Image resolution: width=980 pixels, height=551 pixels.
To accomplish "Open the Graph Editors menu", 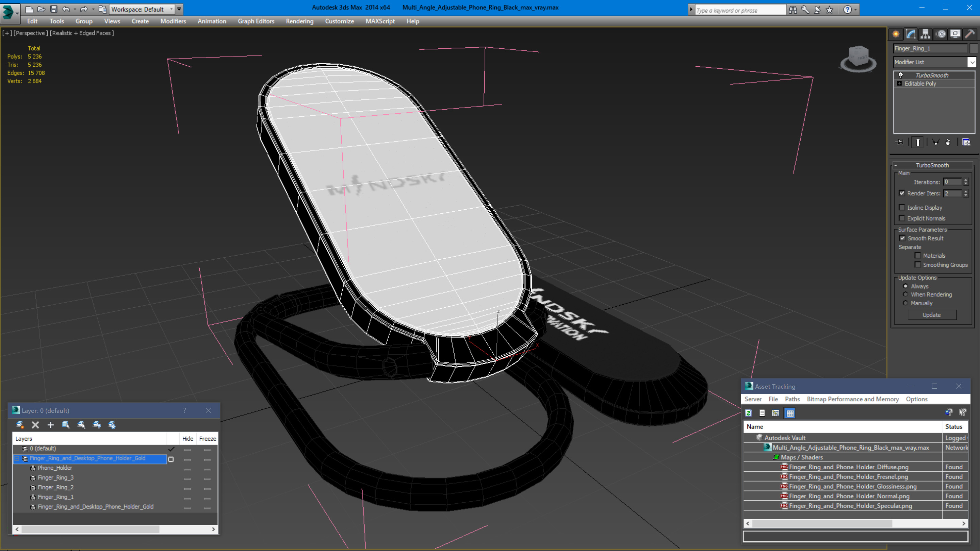I will (256, 21).
